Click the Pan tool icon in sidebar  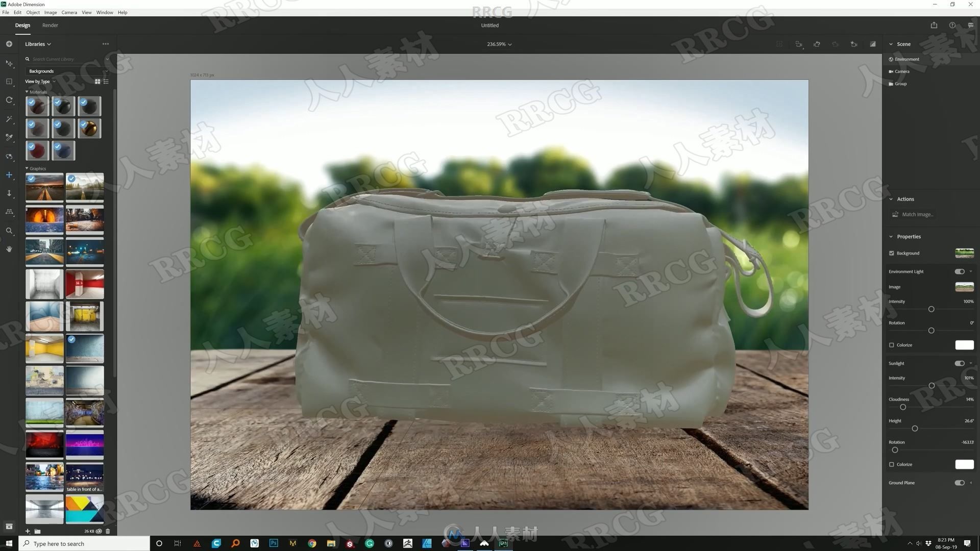pos(9,249)
